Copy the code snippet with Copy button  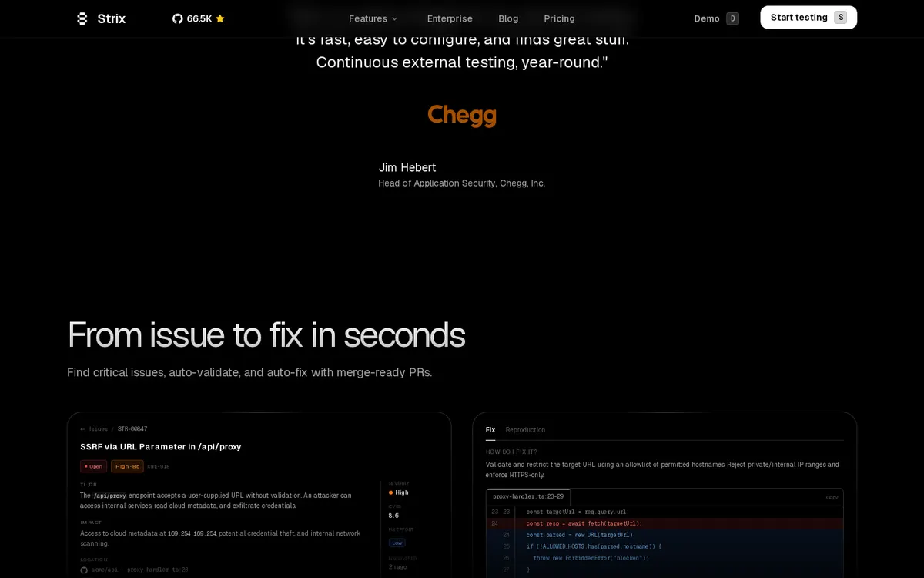(832, 497)
